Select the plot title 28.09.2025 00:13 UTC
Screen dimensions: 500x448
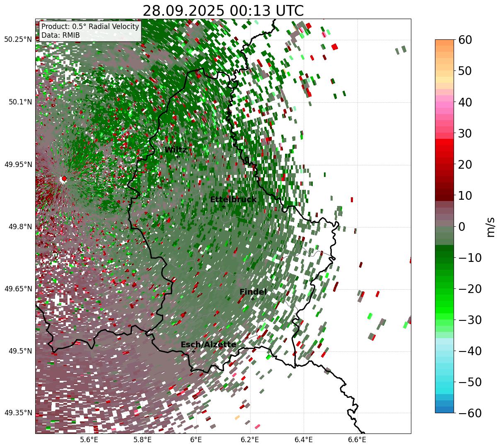tap(223, 10)
